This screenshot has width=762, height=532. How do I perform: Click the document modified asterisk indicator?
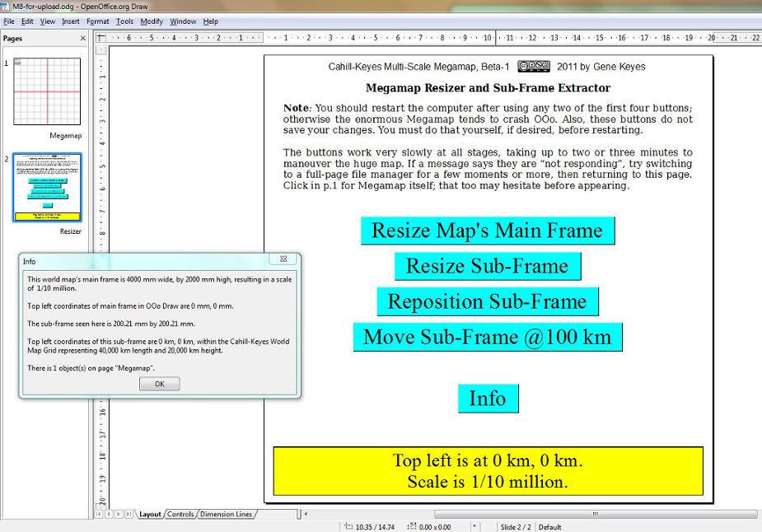tap(474, 527)
